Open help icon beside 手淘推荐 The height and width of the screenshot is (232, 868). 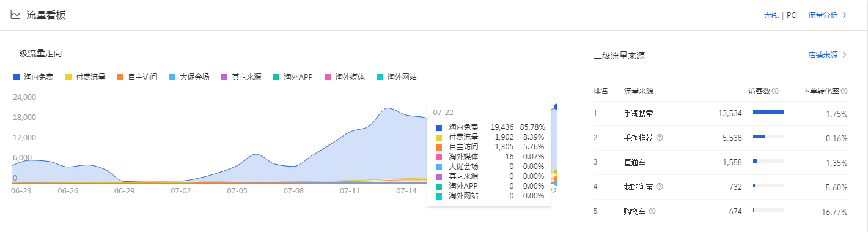(x=660, y=138)
